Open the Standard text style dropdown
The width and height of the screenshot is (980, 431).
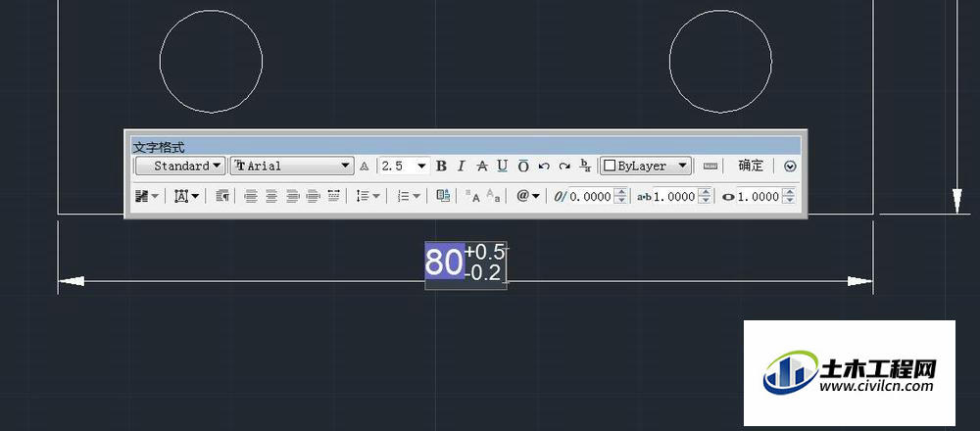click(x=180, y=167)
